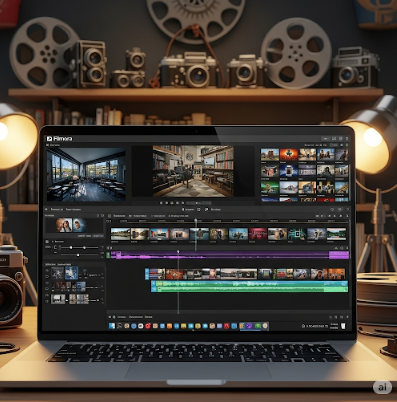Select the orange-red thumbnail in the media library
Screen dimensions: 397x402
[x=289, y=154]
